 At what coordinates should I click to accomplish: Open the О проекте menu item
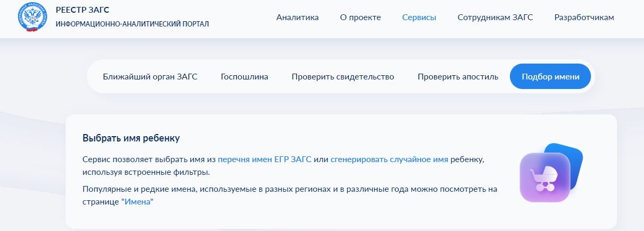coord(360,17)
